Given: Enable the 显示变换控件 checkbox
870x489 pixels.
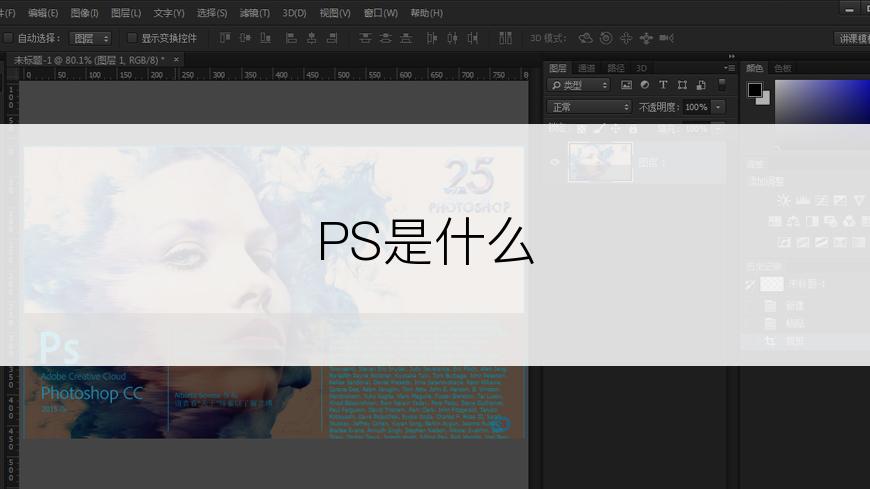Looking at the screenshot, I should point(132,38).
